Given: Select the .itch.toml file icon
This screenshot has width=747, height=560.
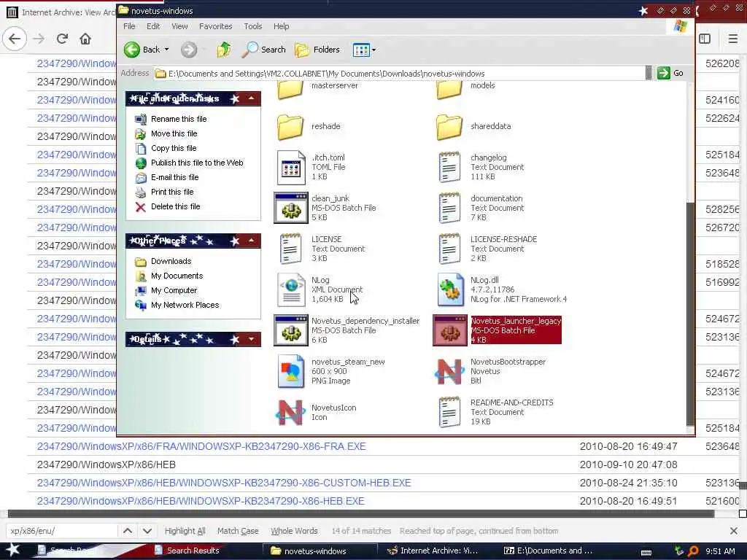Looking at the screenshot, I should pos(290,168).
